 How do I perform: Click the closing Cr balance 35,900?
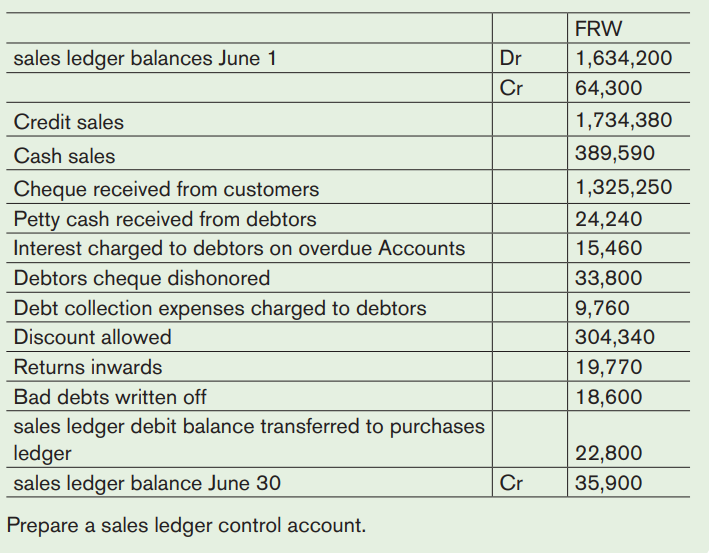click(x=609, y=483)
